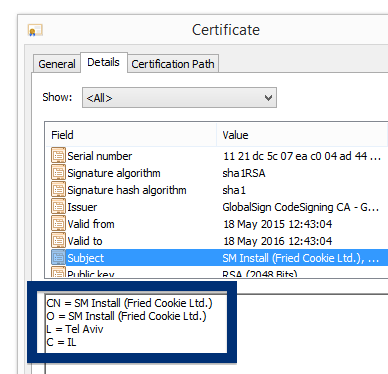Click the Subject field icon
The image size is (388, 374).
58,258
